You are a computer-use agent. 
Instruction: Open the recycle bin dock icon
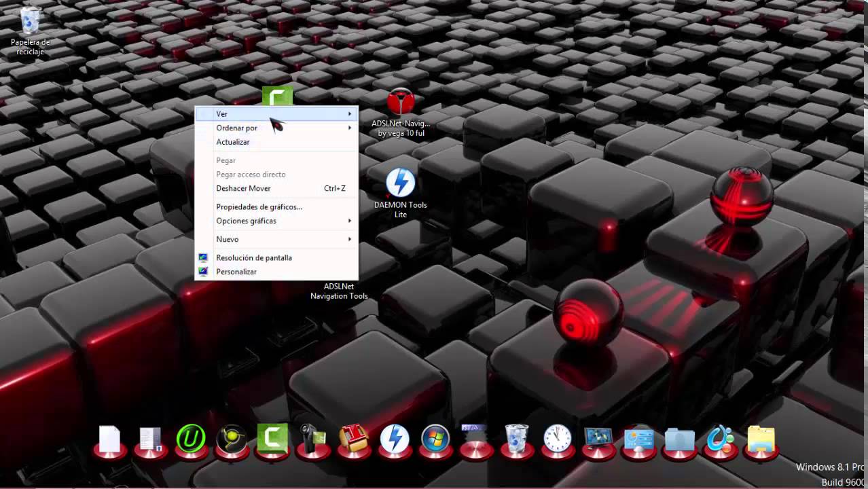tap(517, 439)
